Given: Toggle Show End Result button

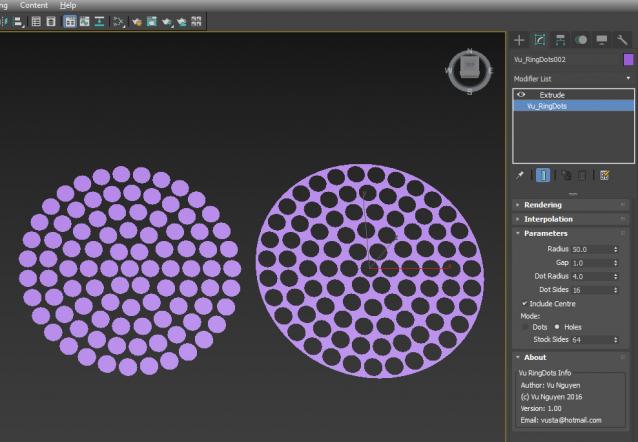Looking at the screenshot, I should pyautogui.click(x=543, y=175).
